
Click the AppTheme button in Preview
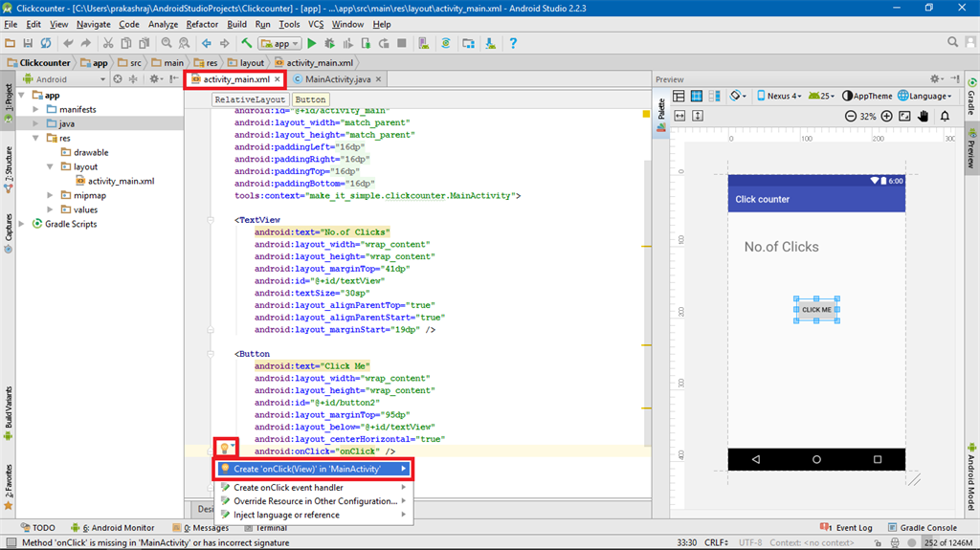tap(869, 96)
